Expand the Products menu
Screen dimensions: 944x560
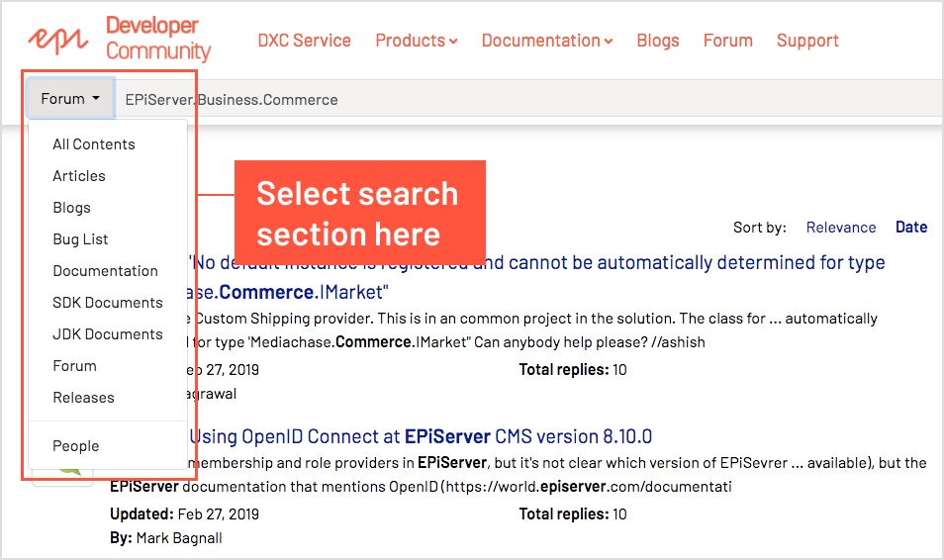[416, 41]
